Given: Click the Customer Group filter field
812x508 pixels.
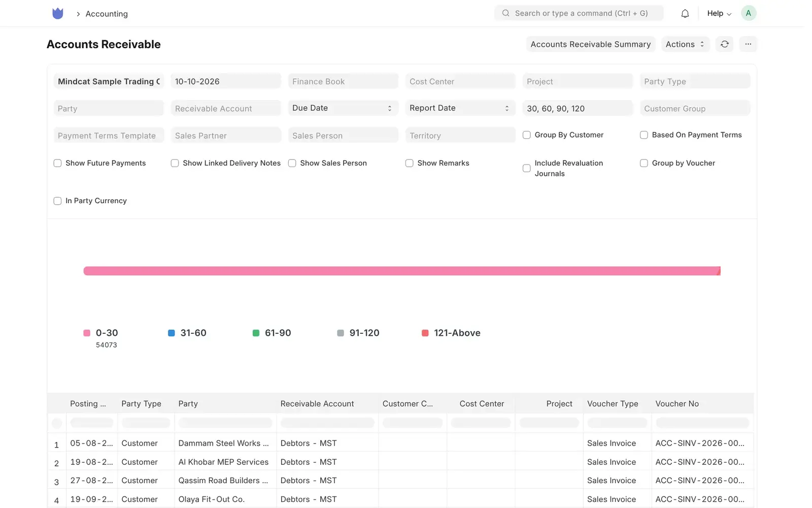Looking at the screenshot, I should click(x=695, y=108).
